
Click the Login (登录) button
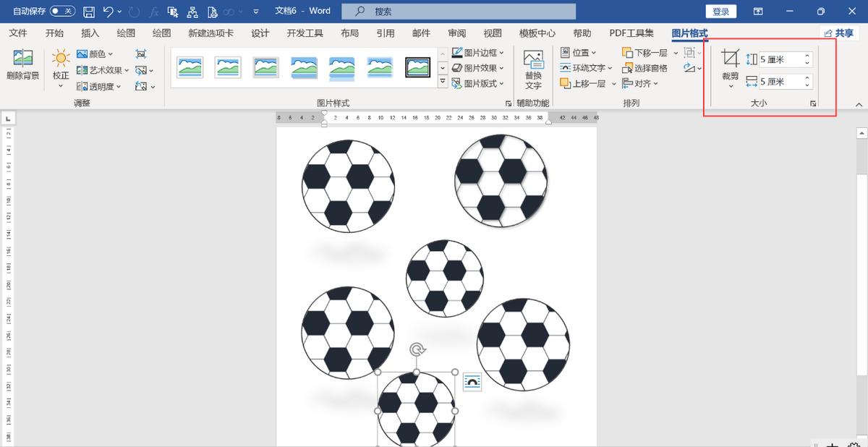coord(720,12)
